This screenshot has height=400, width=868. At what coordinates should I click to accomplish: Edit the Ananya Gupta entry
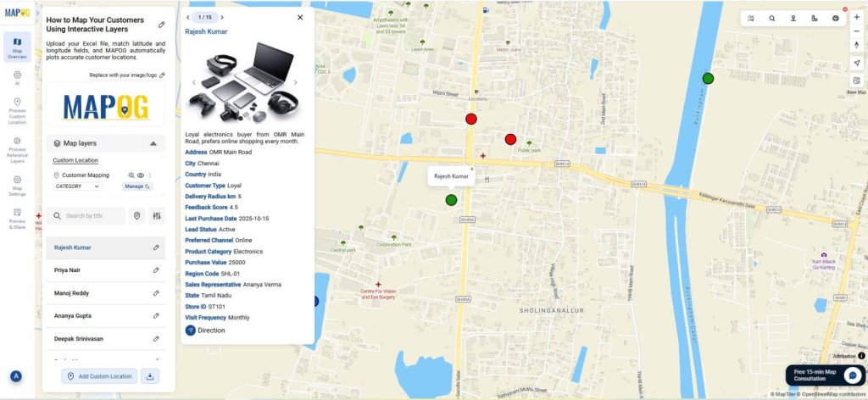pos(156,316)
